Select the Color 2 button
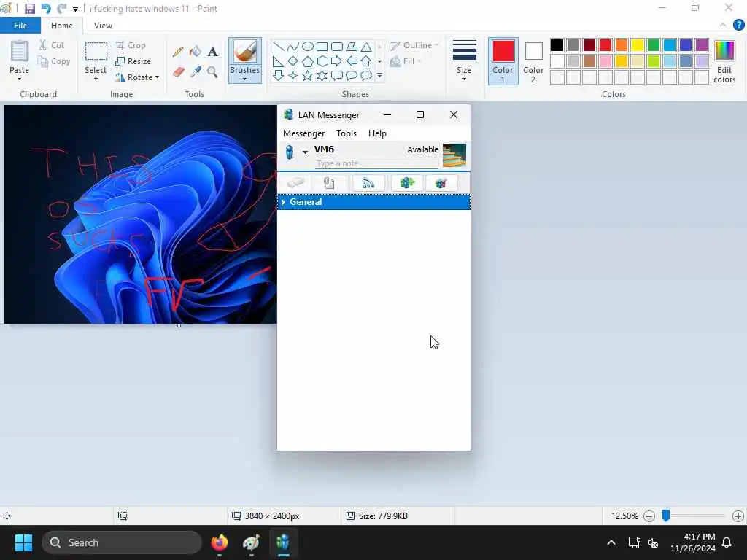 533,62
